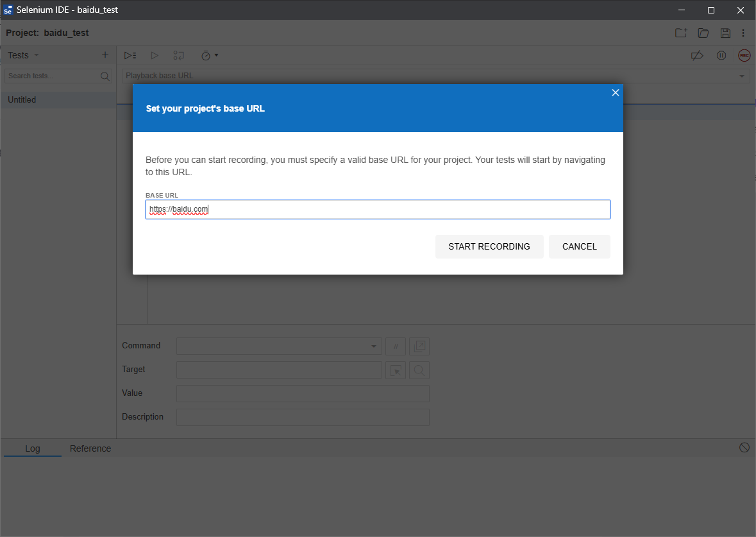756x537 pixels.
Task: Clear the log with circle-slash icon
Action: (x=744, y=447)
